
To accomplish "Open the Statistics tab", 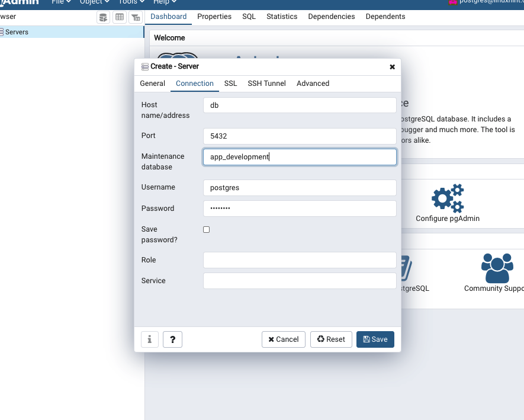I will (x=282, y=17).
